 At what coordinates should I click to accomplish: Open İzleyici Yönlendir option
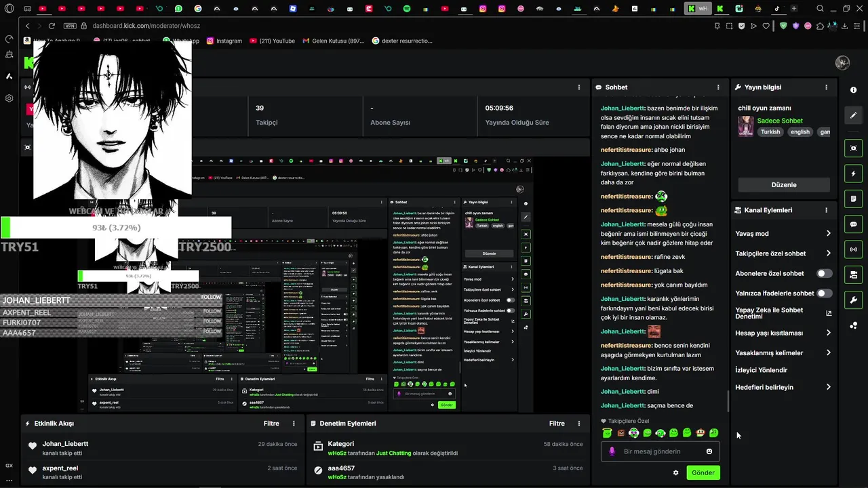pyautogui.click(x=762, y=370)
